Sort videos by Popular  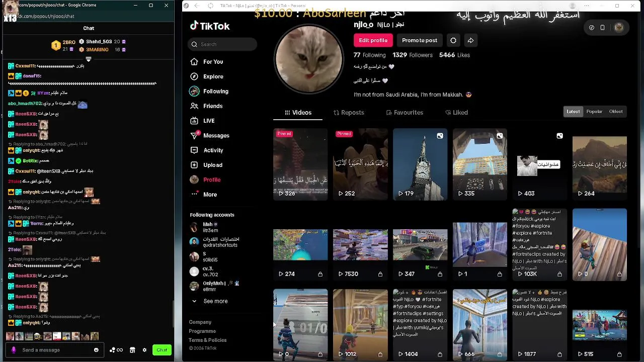[594, 112]
